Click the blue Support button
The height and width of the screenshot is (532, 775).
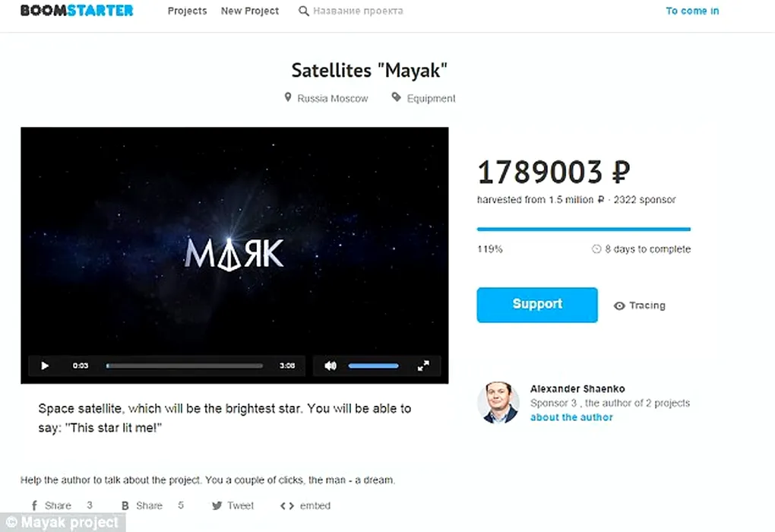coord(537,305)
